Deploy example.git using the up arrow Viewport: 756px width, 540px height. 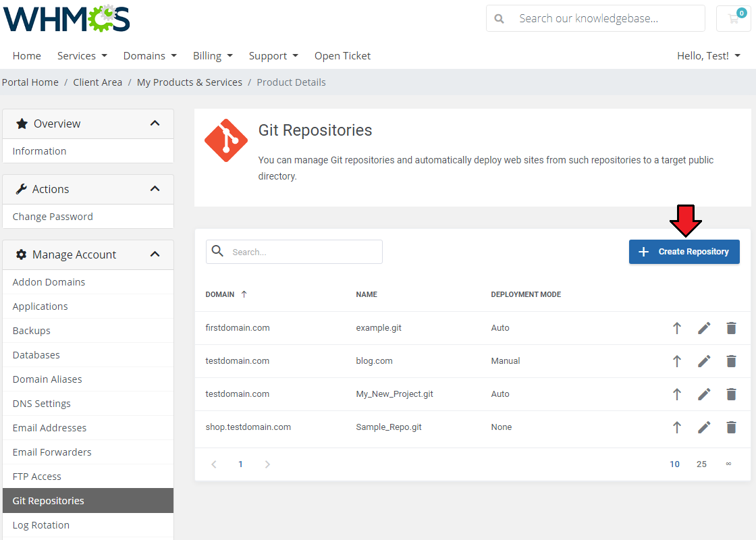[677, 328]
